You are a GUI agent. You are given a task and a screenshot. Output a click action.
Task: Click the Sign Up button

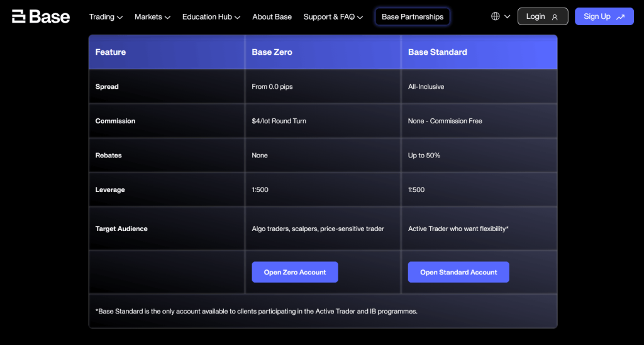pos(604,16)
